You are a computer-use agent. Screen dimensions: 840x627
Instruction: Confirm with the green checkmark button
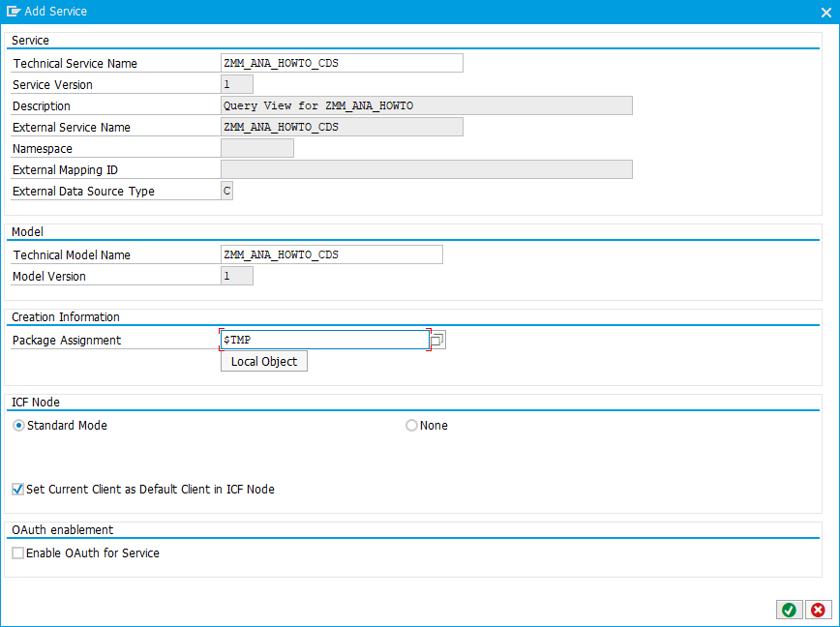[789, 610]
